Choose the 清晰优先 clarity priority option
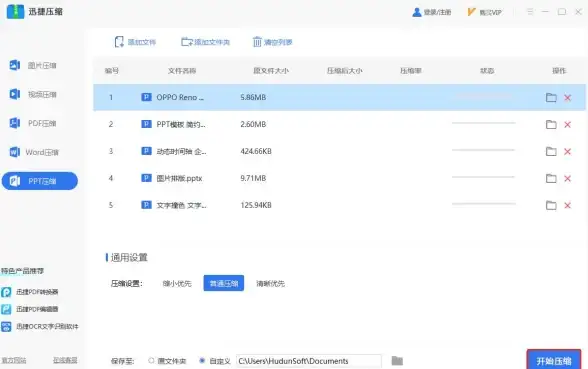 [270, 284]
